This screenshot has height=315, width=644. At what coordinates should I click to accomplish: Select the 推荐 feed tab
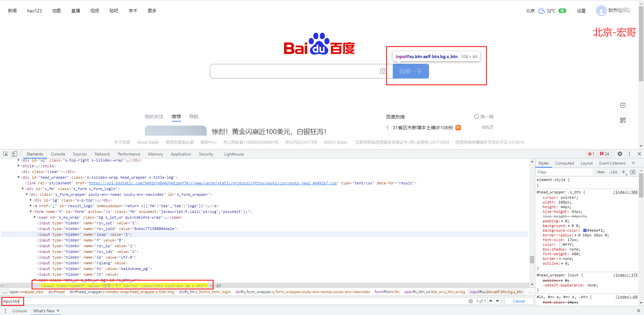point(176,117)
